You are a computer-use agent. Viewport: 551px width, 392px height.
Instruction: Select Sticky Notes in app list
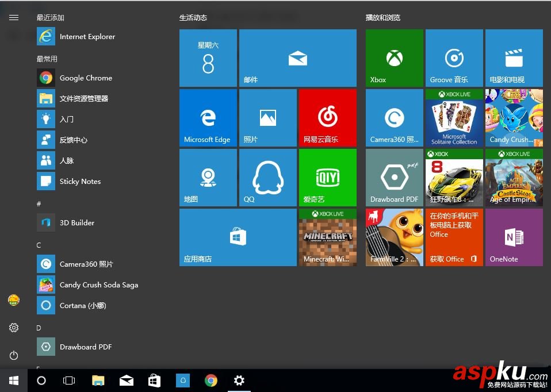80,182
